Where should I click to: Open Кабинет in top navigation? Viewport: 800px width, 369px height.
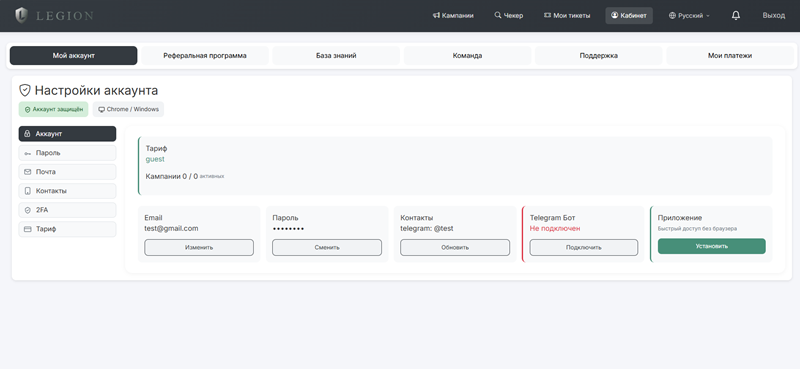[x=629, y=16]
